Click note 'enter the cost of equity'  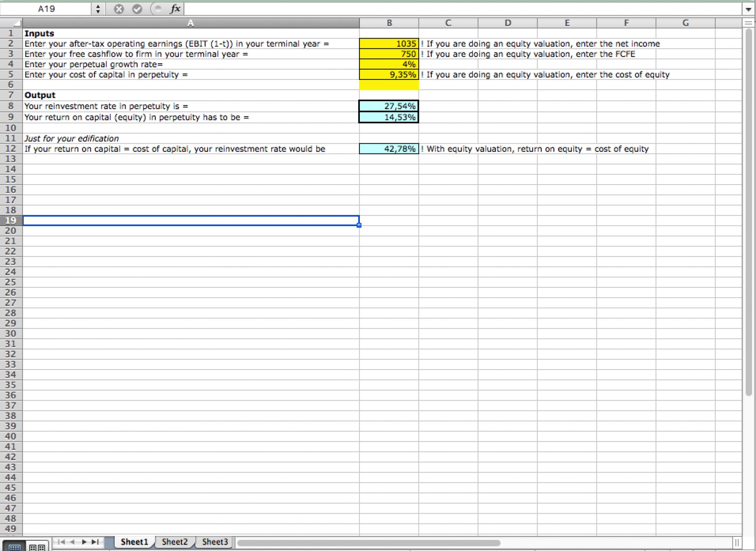tap(623, 74)
